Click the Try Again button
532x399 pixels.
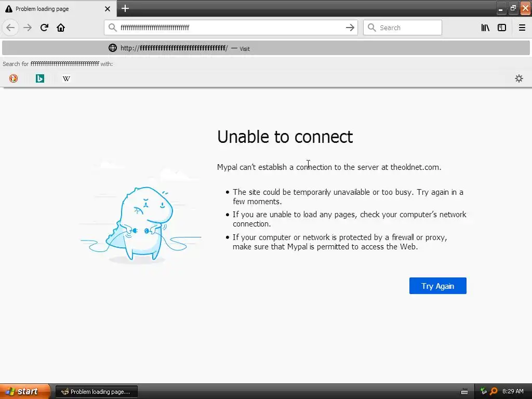[437, 286]
